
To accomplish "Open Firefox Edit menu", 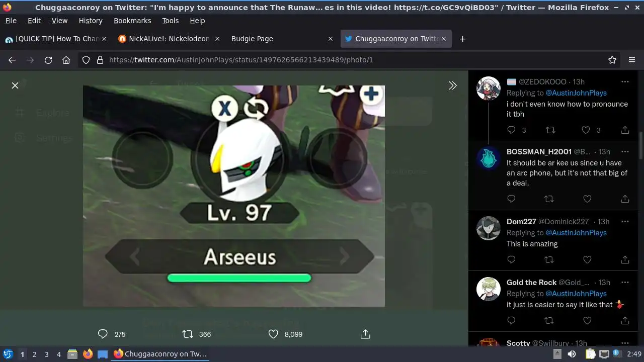I will (34, 21).
